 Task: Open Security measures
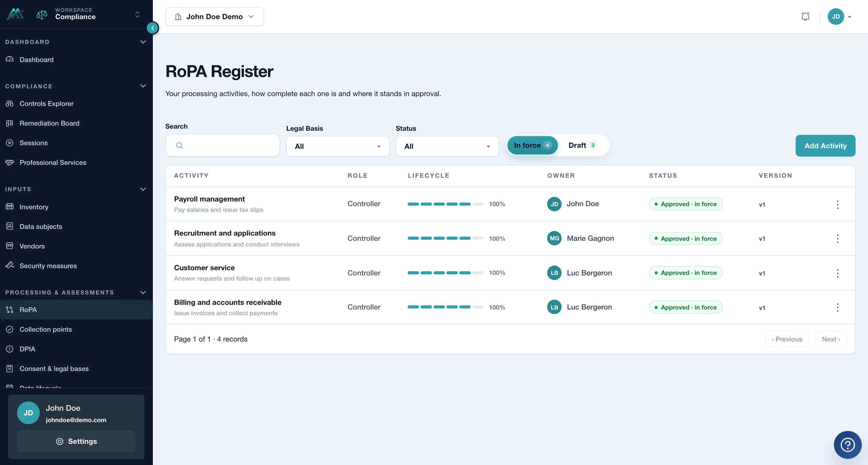pos(76,266)
